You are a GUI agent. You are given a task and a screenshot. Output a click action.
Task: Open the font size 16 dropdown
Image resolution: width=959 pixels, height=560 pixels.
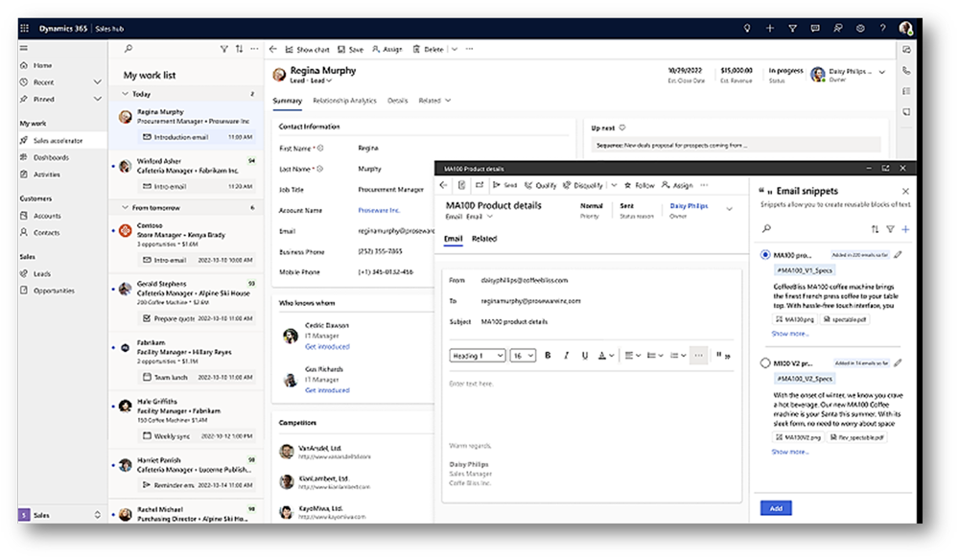click(x=523, y=356)
